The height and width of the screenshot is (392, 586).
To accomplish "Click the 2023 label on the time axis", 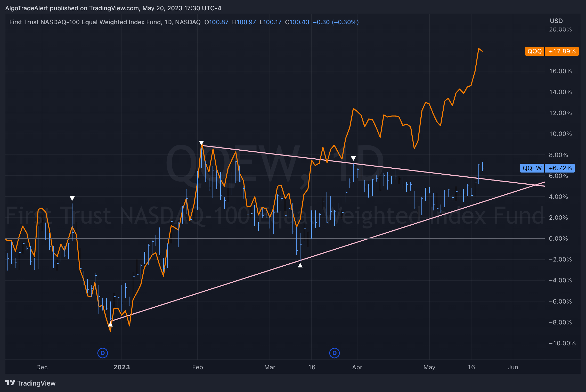I will 122,367.
